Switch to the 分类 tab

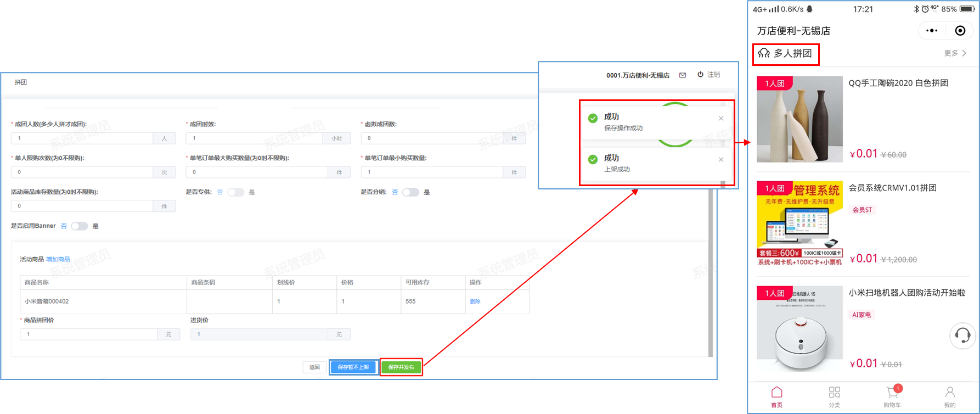[835, 397]
